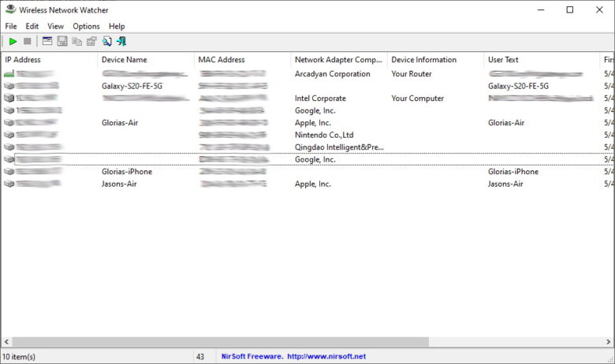Click the scrollbar left arrow
Image resolution: width=615 pixels, height=364 pixels.
click(x=6, y=342)
